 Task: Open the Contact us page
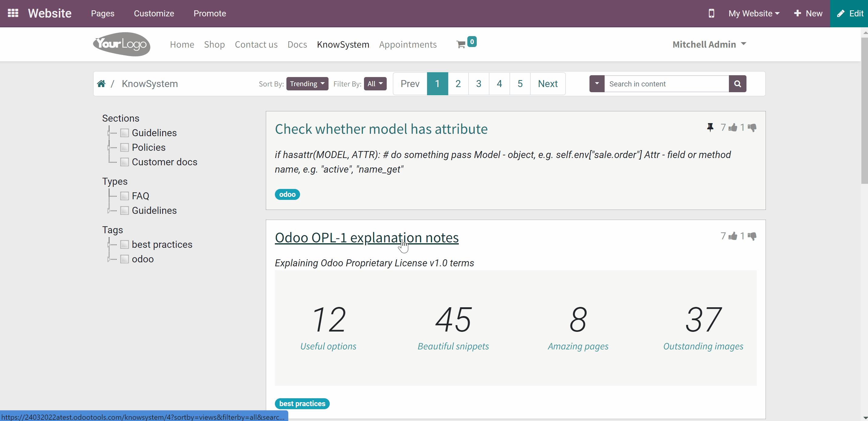pyautogui.click(x=256, y=45)
